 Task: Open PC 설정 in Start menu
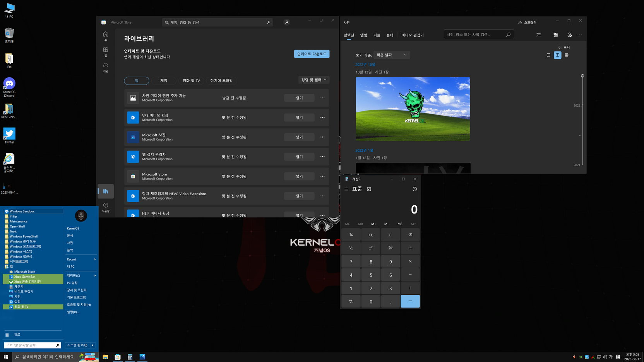click(72, 283)
